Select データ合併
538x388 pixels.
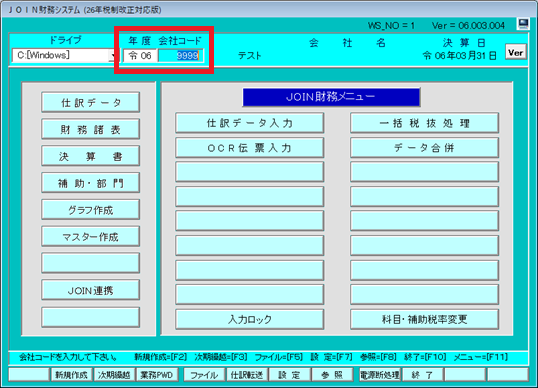coord(424,148)
